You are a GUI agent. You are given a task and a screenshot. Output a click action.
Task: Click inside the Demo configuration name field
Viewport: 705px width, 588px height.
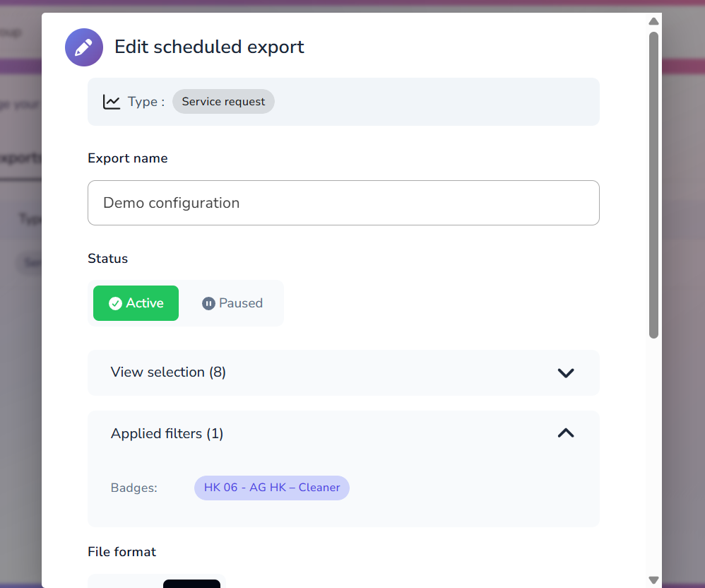pos(343,203)
